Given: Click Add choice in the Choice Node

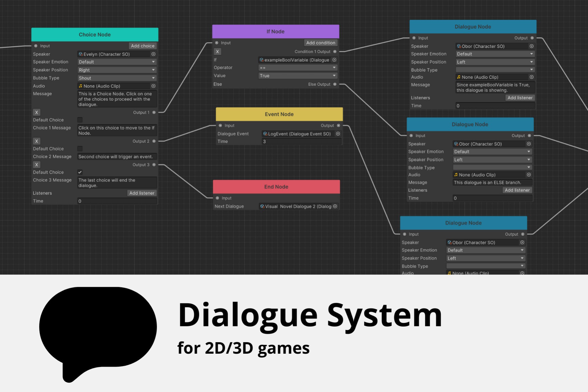Looking at the screenshot, I should point(143,46).
